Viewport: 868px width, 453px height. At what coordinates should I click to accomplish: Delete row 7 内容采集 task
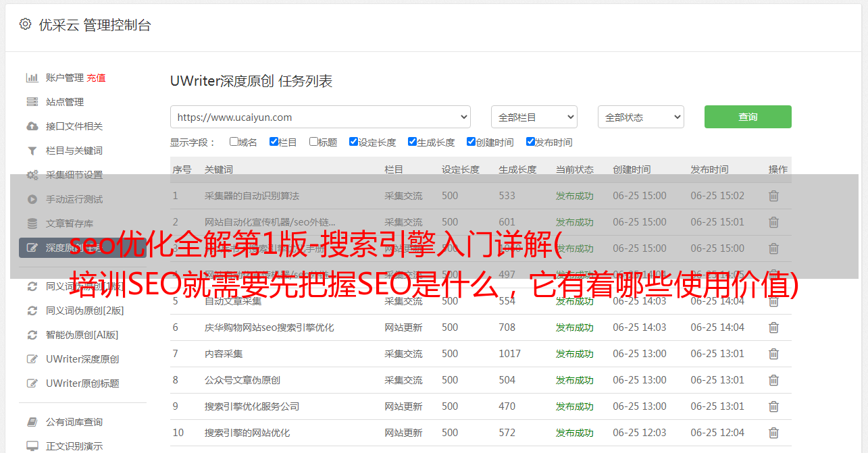point(773,354)
